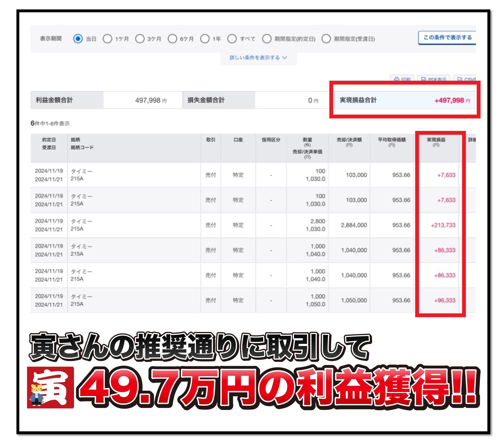The height and width of the screenshot is (448, 503).
Task: Select 期間指定(受渡日) radio option
Action: point(326,39)
